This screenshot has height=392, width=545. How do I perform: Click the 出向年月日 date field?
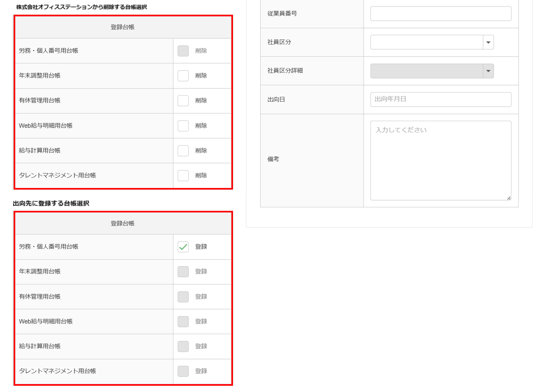[x=440, y=99]
